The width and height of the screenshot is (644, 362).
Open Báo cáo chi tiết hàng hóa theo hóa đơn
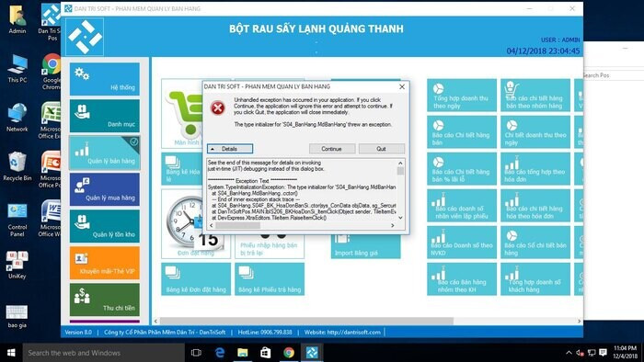(x=535, y=206)
